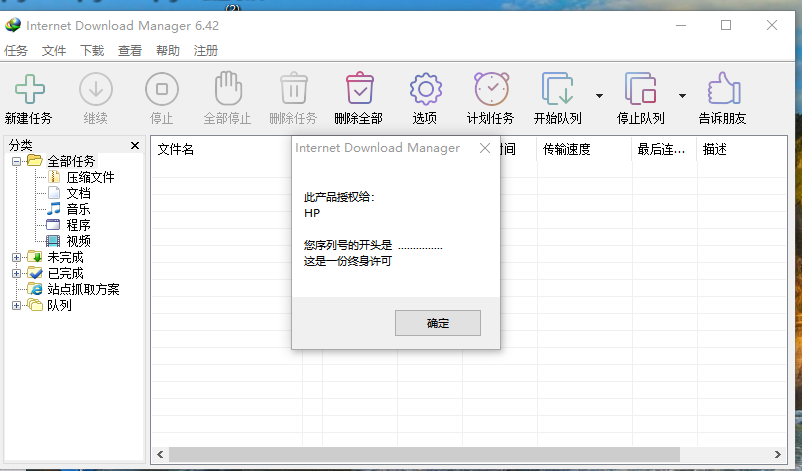
Task: Click the IDM application icon in title bar
Action: (x=13, y=25)
